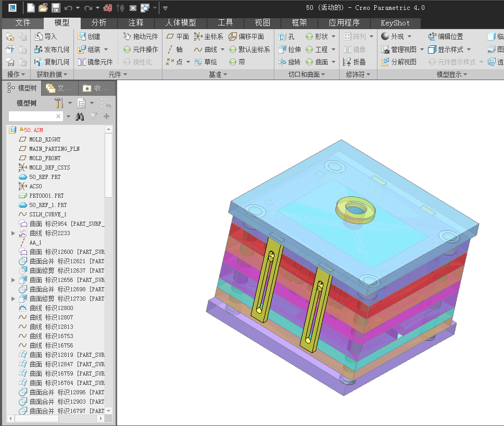The height and width of the screenshot is (426, 504).
Task: Select the 拉伸 extrude tool
Action: 289,49
